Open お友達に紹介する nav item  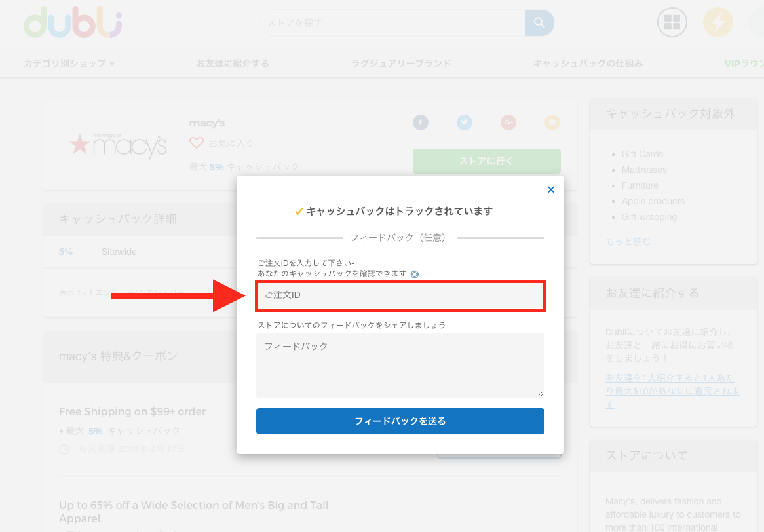pos(233,64)
